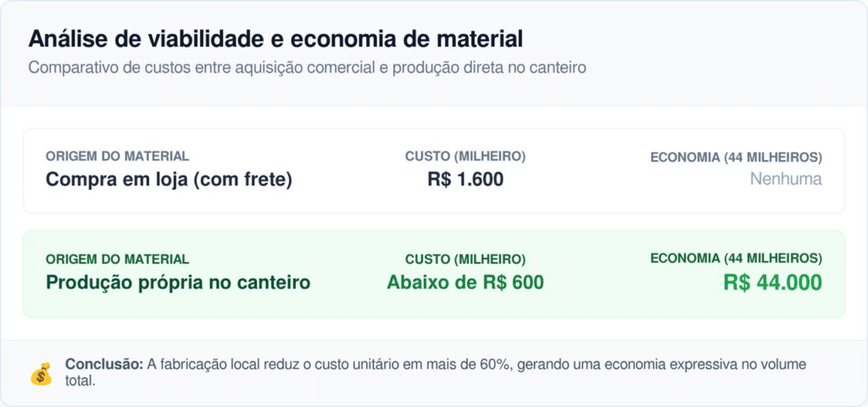The image size is (868, 407).
Task: Select the green 'Abaixo de R$ 600' cost
Action: point(465,282)
